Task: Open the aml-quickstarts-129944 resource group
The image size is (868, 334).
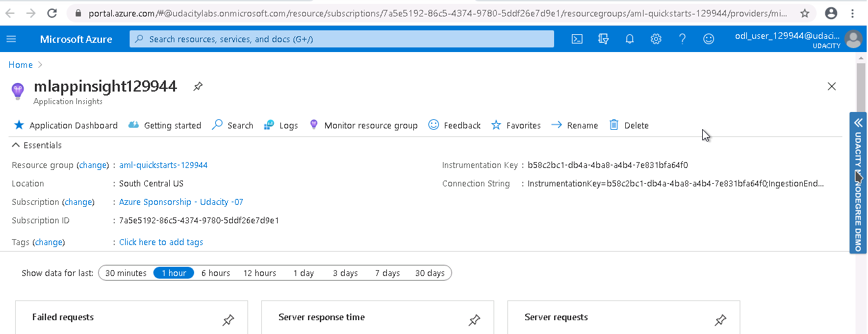Action: pos(163,165)
